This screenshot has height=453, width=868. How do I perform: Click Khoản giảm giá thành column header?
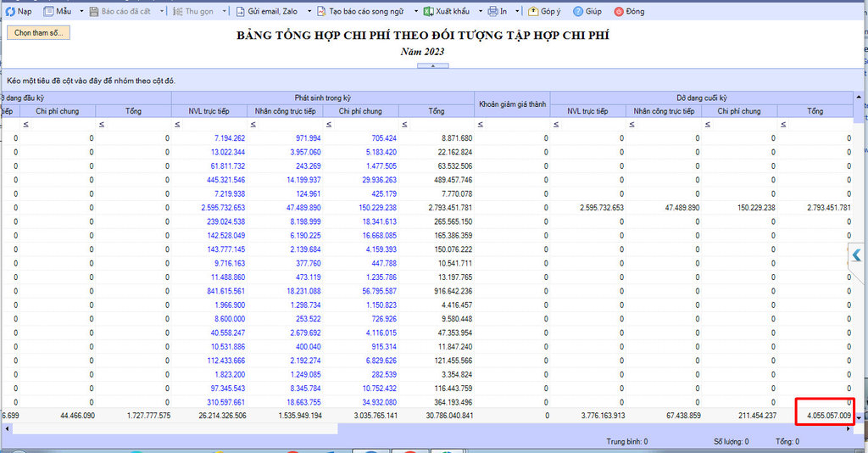pyautogui.click(x=512, y=104)
